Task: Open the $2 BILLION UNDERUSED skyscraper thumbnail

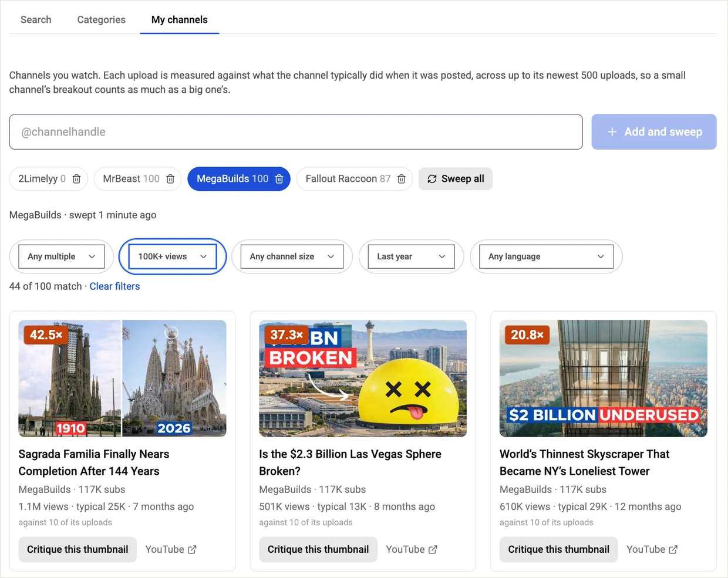Action: point(604,378)
